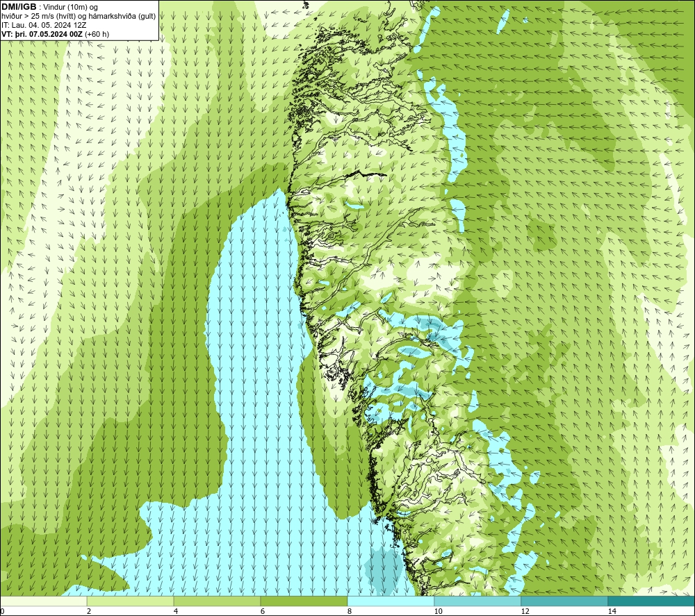Click the scale label '12'

coord(525,611)
